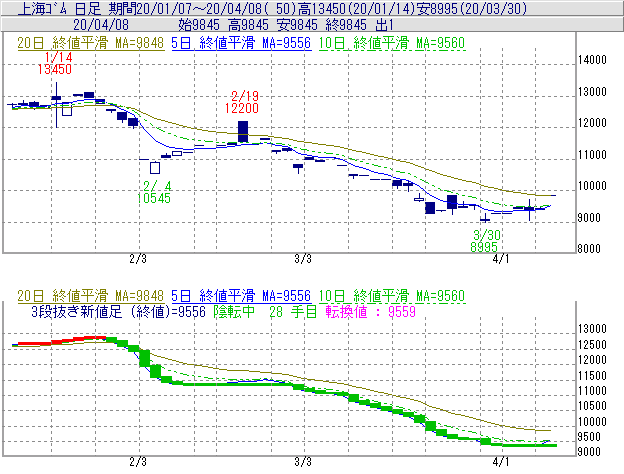Click the 1/14 high label 13450
The height and width of the screenshot is (474, 624).
click(x=55, y=69)
